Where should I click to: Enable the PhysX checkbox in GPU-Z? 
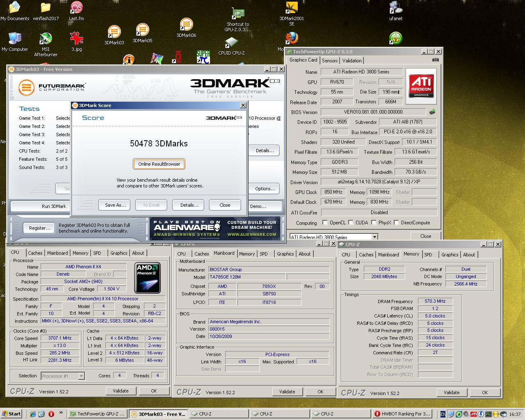pyautogui.click(x=374, y=223)
